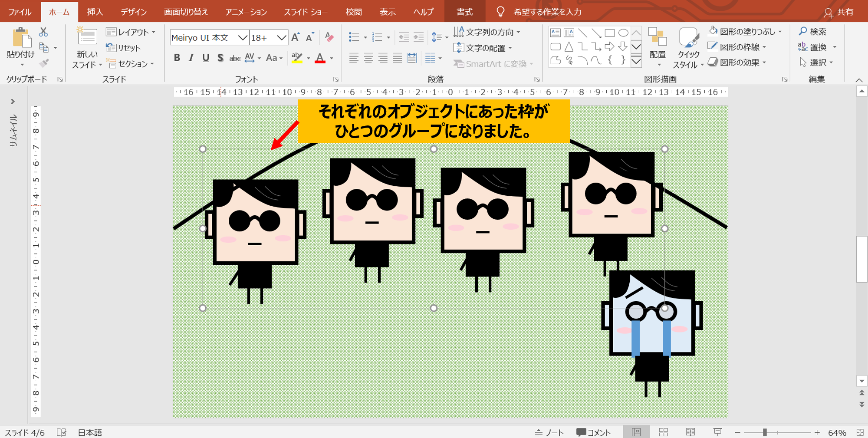Expand the サムネイル pane arrow
Screen dimensions: 868x438
point(13,102)
